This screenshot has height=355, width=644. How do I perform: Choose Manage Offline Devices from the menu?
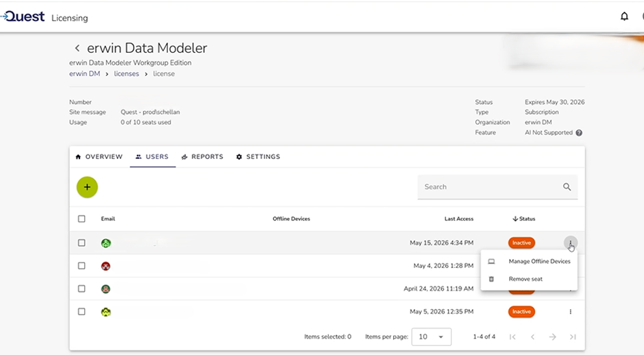[x=529, y=261]
